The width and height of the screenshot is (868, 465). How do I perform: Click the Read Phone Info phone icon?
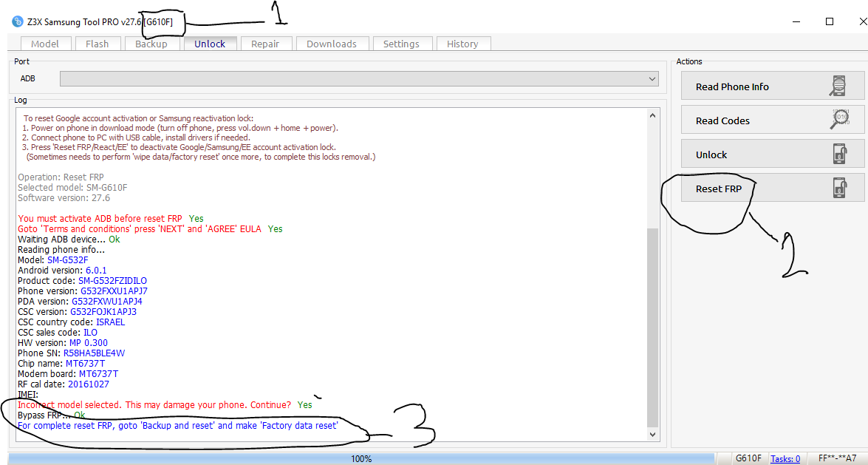[x=838, y=86]
